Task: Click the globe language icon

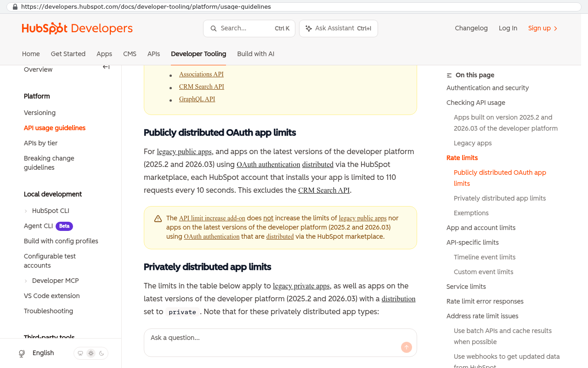Action: (22, 353)
